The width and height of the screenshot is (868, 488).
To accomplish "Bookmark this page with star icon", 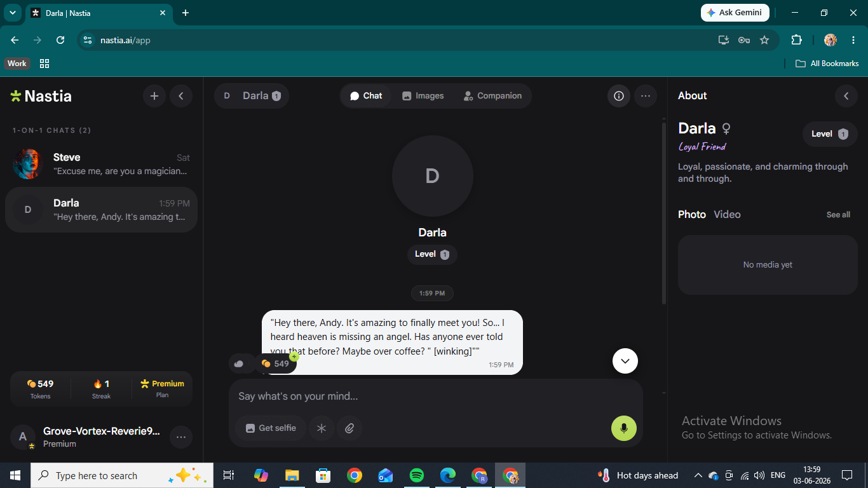I will pos(764,40).
